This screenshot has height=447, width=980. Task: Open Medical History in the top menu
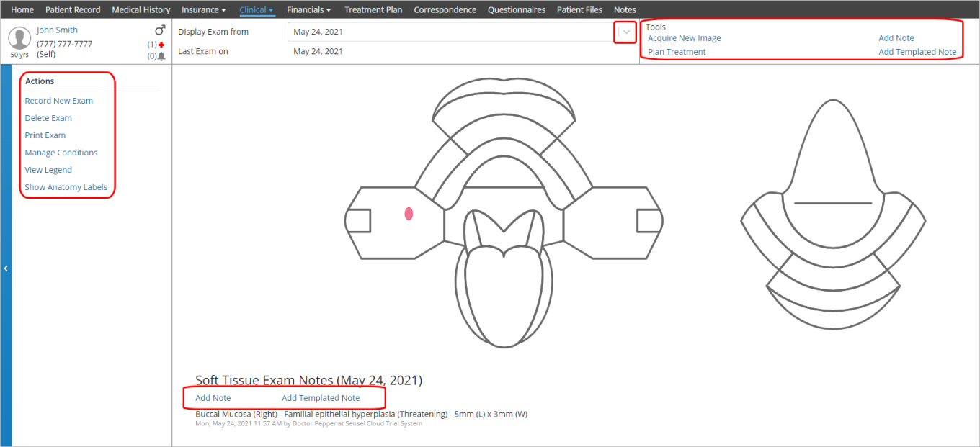coord(141,10)
